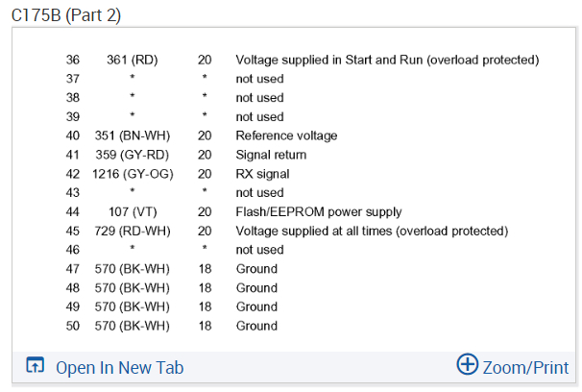Click the C175B (Part 2) heading
Viewport: 582px width, 392px height.
(66, 14)
